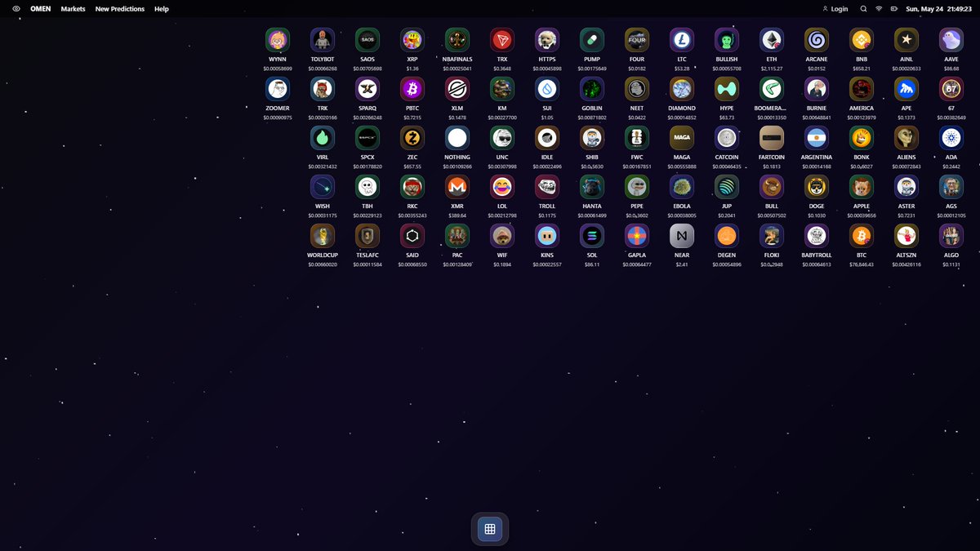Click the AAVE price $86.68

[x=951, y=69]
